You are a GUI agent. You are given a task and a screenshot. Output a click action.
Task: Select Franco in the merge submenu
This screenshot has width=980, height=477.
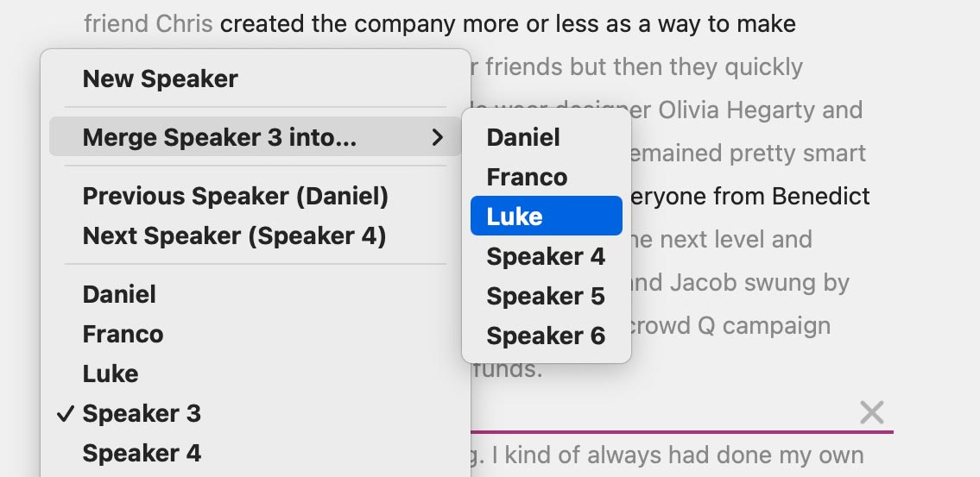point(527,177)
